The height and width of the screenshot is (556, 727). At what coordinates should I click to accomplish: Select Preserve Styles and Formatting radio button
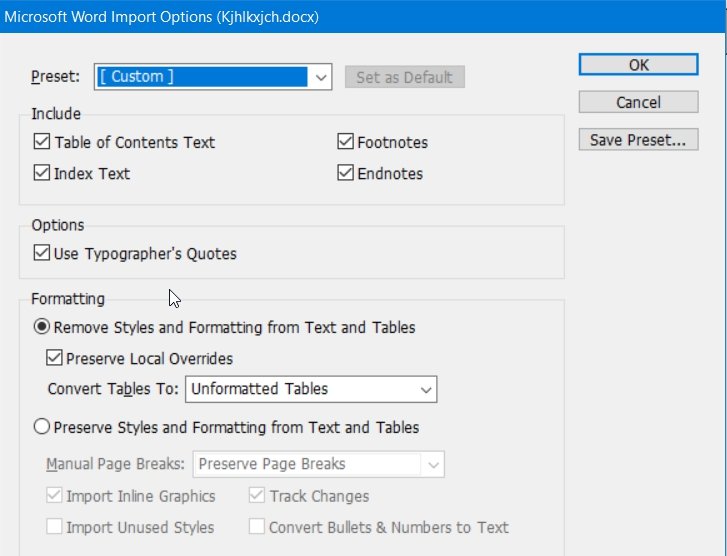pyautogui.click(x=42, y=427)
